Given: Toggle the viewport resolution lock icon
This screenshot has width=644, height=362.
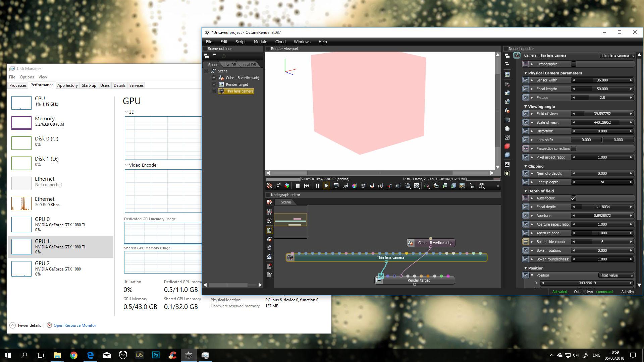Looking at the screenshot, I should click(x=472, y=186).
